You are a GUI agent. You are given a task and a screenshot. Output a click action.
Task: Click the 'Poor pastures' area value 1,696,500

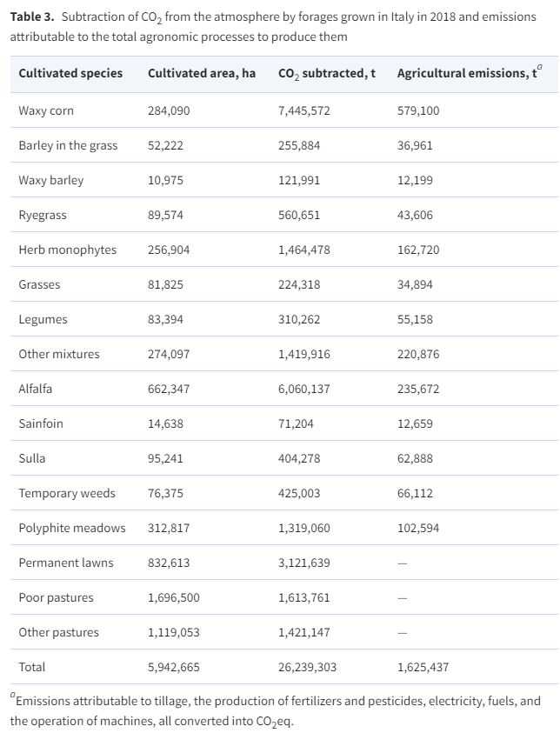(174, 597)
